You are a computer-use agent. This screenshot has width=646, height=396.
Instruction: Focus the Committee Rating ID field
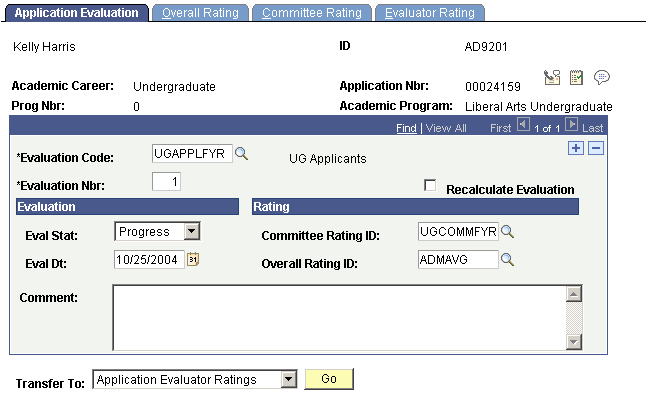coord(458,232)
